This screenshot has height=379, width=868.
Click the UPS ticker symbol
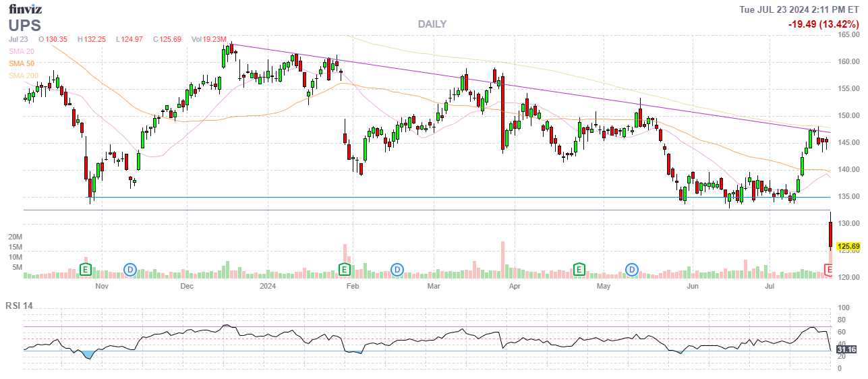coord(25,26)
